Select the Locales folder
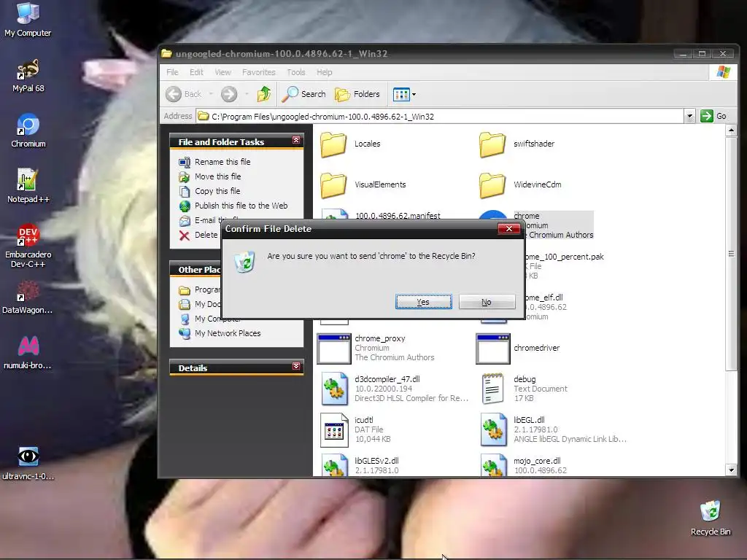Screen dimensions: 747x560 pyautogui.click(x=350, y=144)
